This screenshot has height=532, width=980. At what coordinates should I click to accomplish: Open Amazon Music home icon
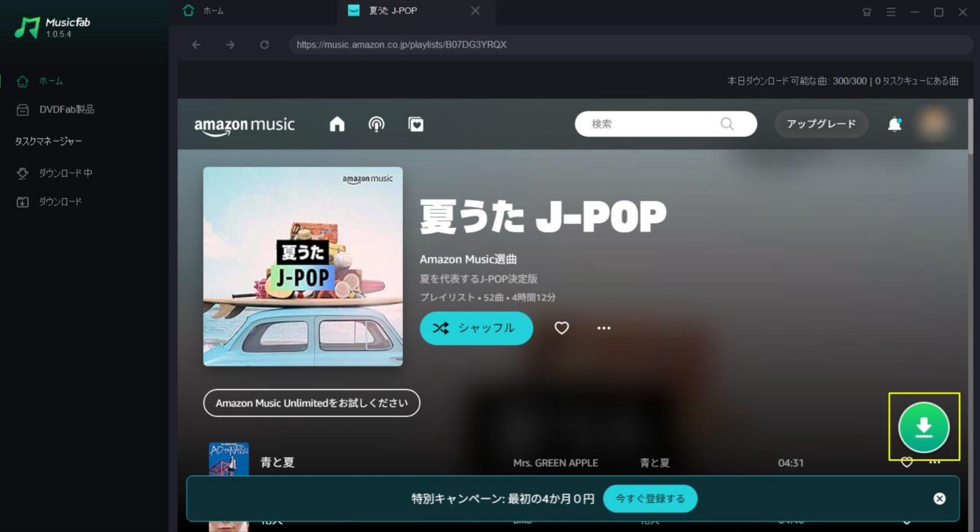[x=337, y=124]
